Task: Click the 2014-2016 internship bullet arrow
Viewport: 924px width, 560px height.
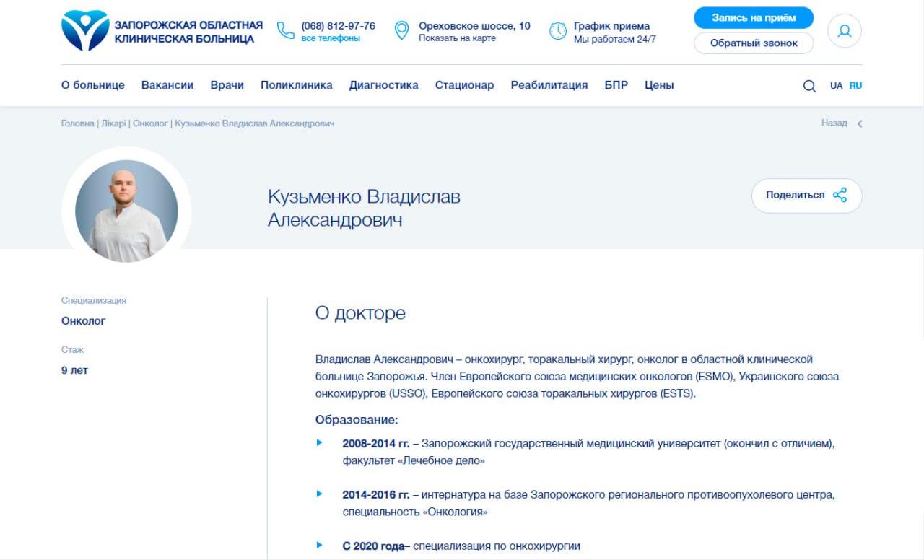Action: [319, 494]
